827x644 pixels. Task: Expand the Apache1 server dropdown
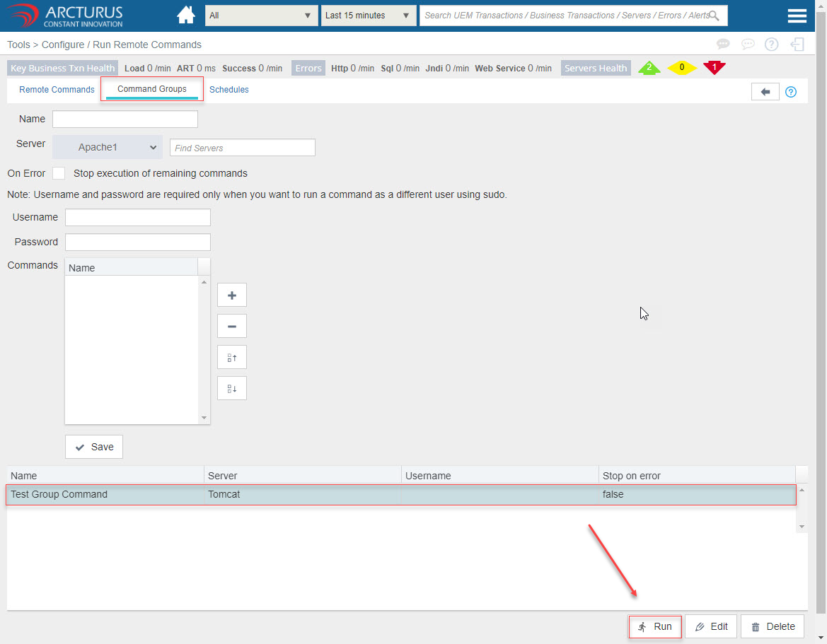(108, 147)
